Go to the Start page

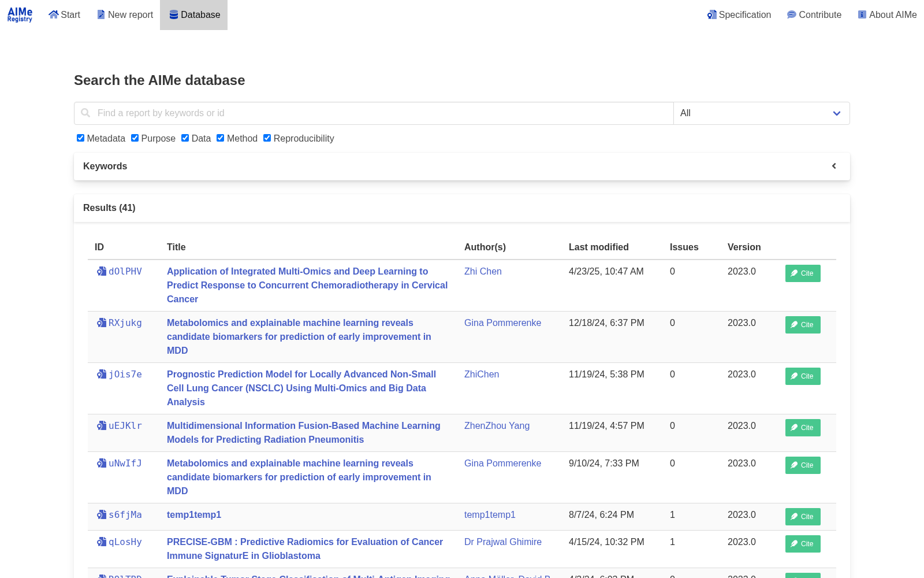point(64,14)
